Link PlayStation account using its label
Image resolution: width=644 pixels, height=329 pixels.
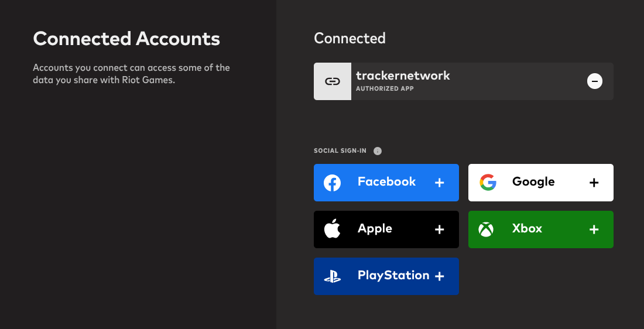coord(393,276)
